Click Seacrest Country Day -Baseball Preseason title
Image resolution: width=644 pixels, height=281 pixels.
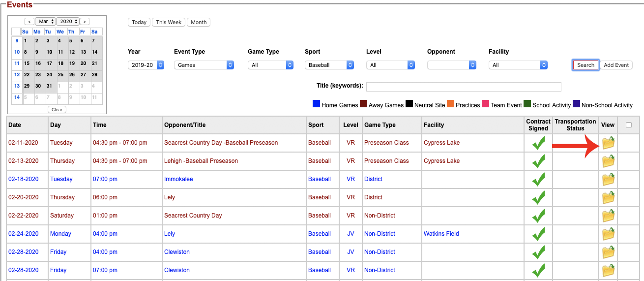[x=221, y=143]
